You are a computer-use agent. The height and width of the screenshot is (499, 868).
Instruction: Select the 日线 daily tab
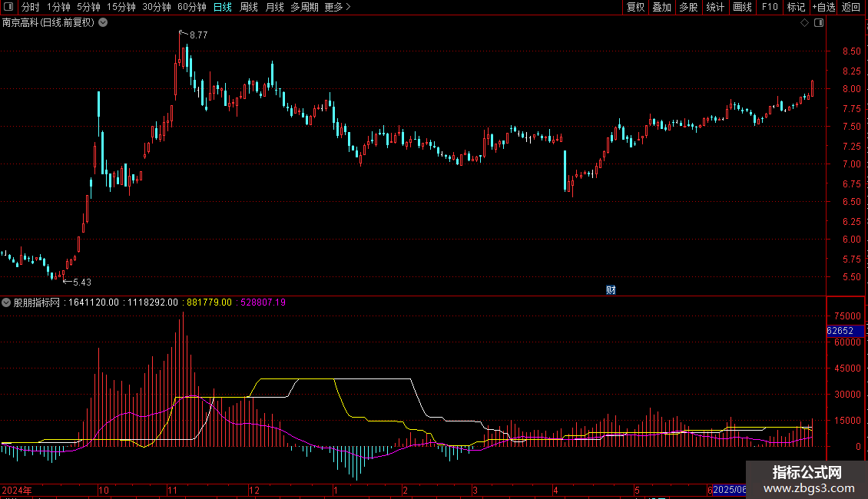(x=223, y=7)
